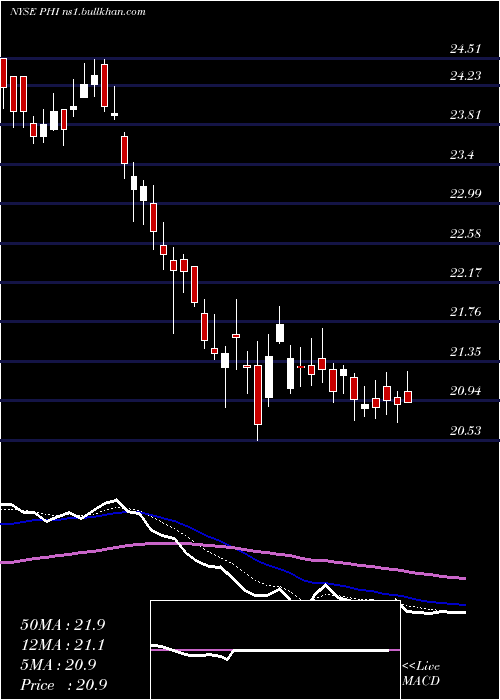Click the 50MA : 21.9 readout

pos(63,625)
